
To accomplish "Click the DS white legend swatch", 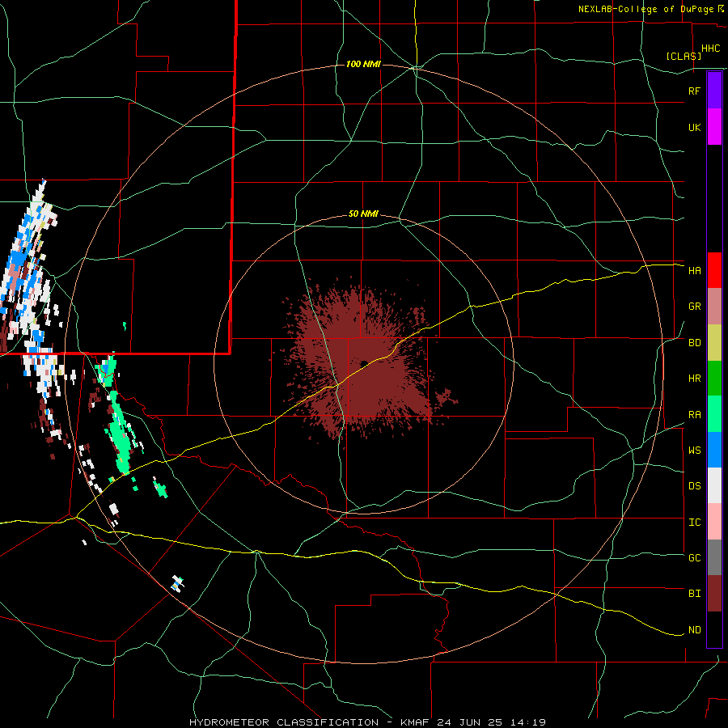I will click(714, 485).
